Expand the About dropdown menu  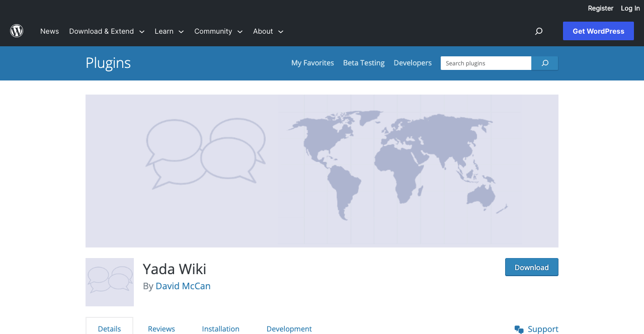[268, 31]
